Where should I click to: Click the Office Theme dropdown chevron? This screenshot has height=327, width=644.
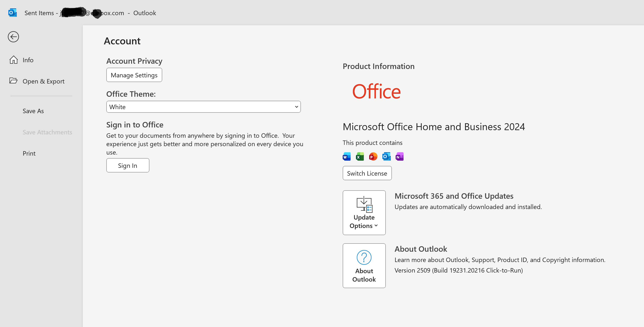point(296,107)
